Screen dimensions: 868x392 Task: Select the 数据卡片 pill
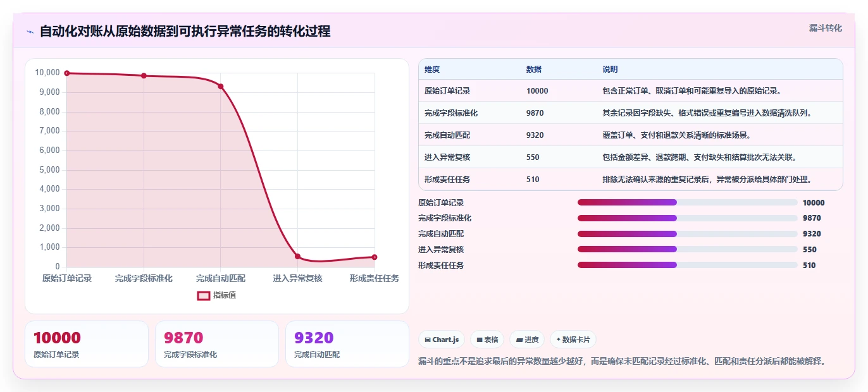coord(573,340)
